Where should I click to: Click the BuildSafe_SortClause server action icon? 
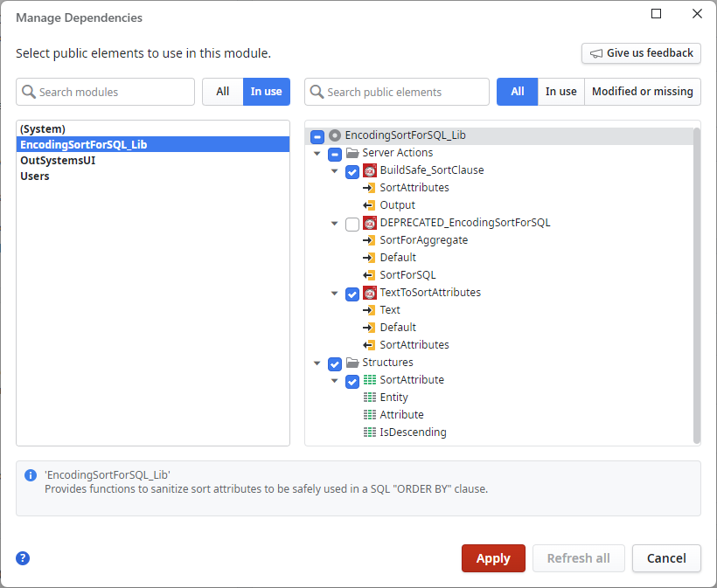(369, 170)
